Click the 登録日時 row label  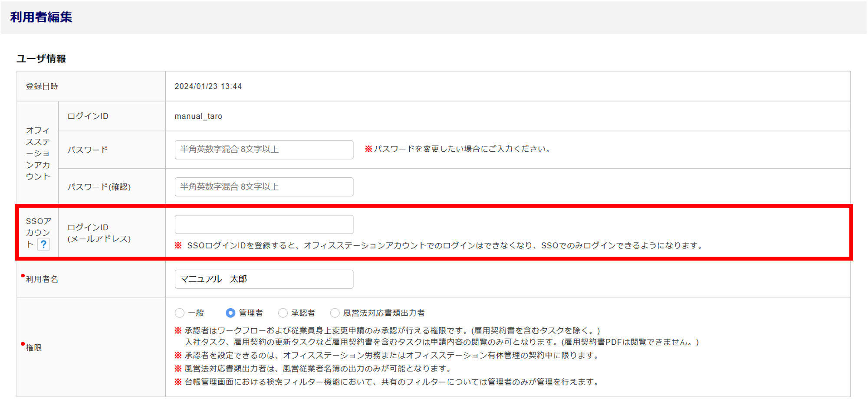[x=42, y=86]
